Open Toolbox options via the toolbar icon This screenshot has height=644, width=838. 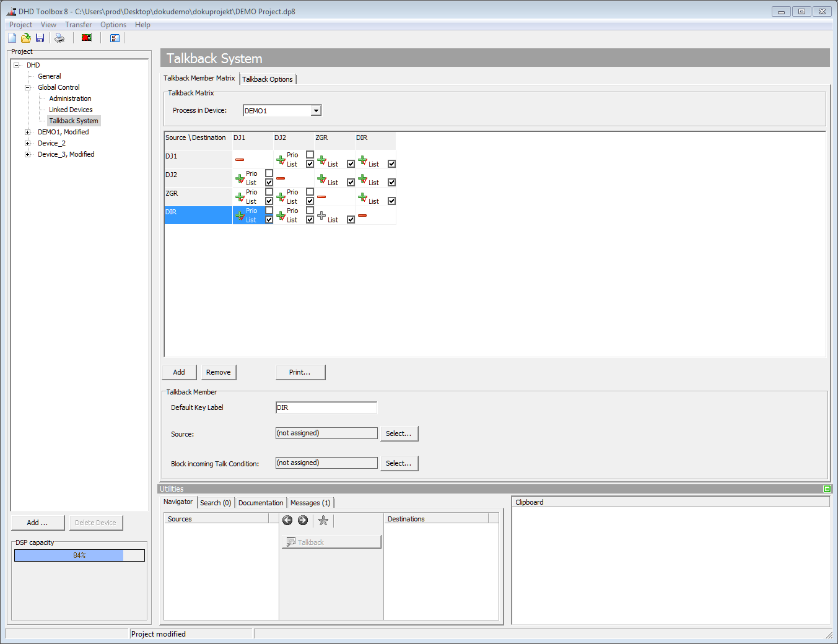click(115, 38)
